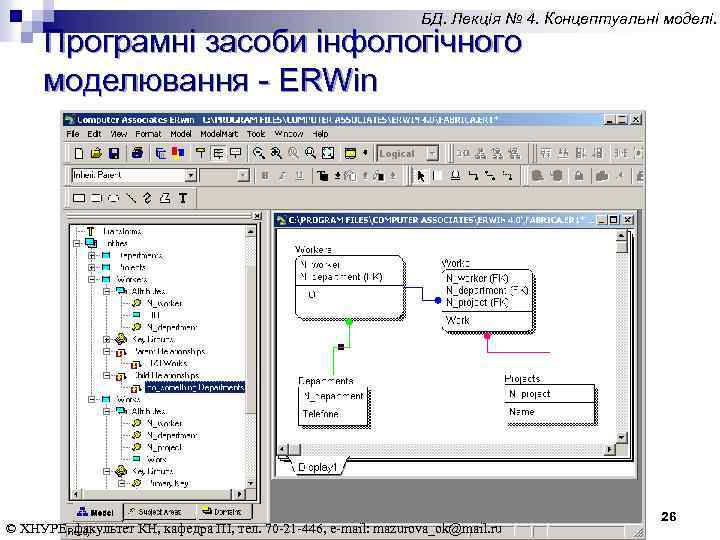This screenshot has height=540, width=720.
Task: Select the Rounded rectangle drawing tool
Action: pos(96,198)
